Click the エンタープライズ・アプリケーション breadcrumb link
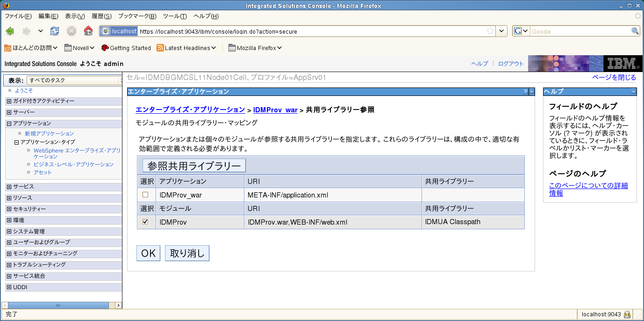 (190, 110)
